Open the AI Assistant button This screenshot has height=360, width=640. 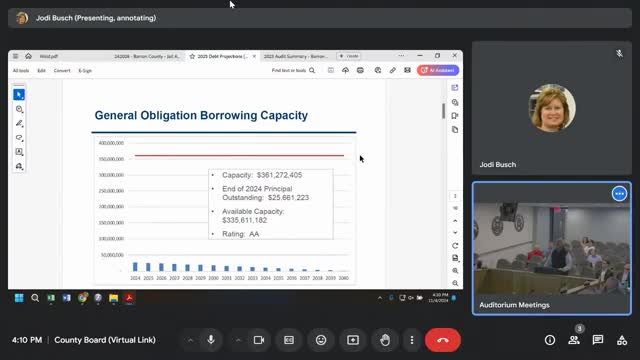tap(438, 70)
